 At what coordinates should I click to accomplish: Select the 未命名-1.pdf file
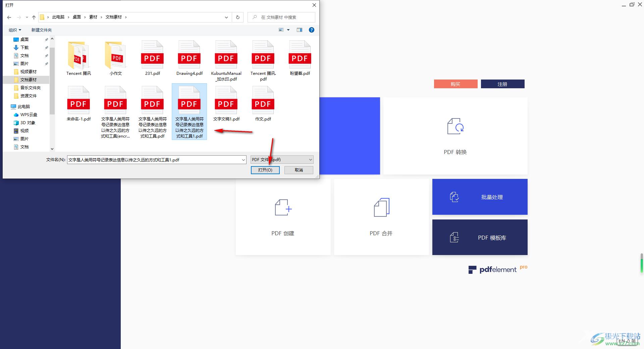[x=78, y=104]
